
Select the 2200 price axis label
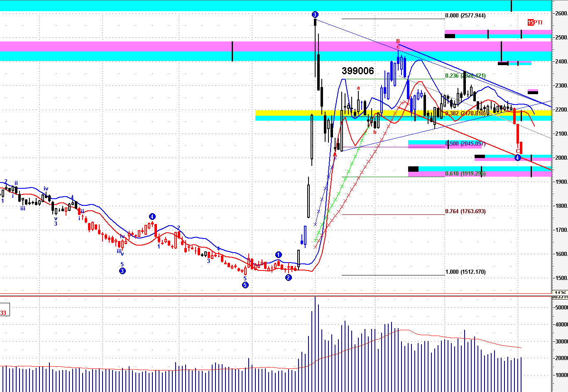pos(561,110)
